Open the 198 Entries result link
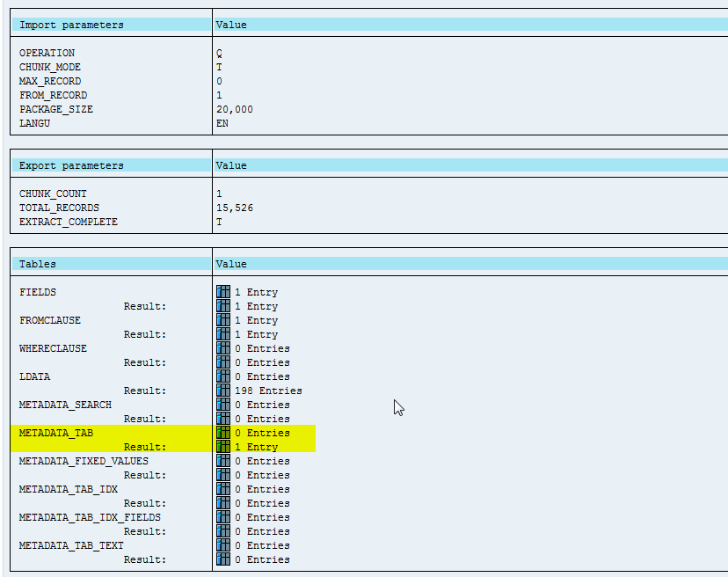728x577 pixels. click(x=267, y=391)
